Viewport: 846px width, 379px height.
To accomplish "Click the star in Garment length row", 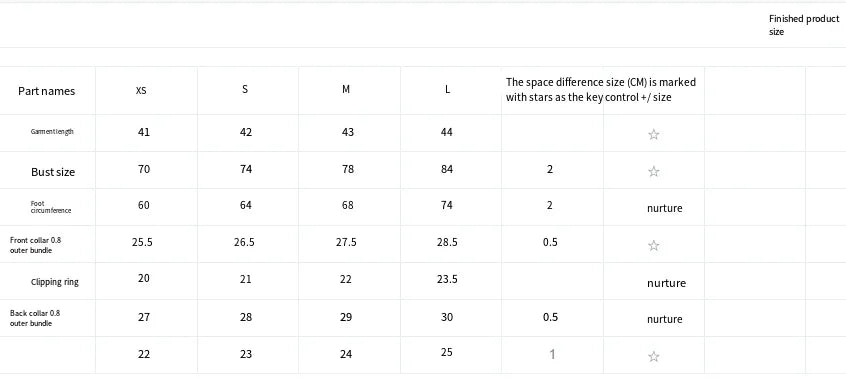I will [653, 134].
